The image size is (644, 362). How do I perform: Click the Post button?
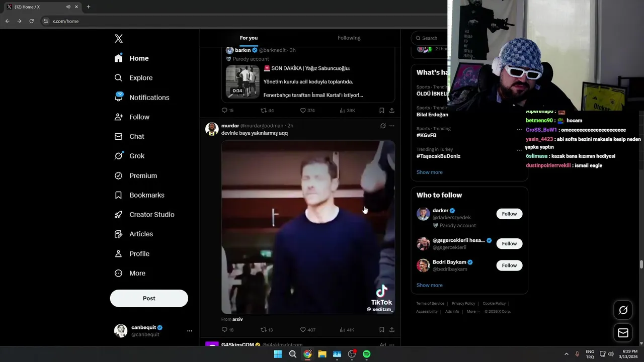coord(149,298)
